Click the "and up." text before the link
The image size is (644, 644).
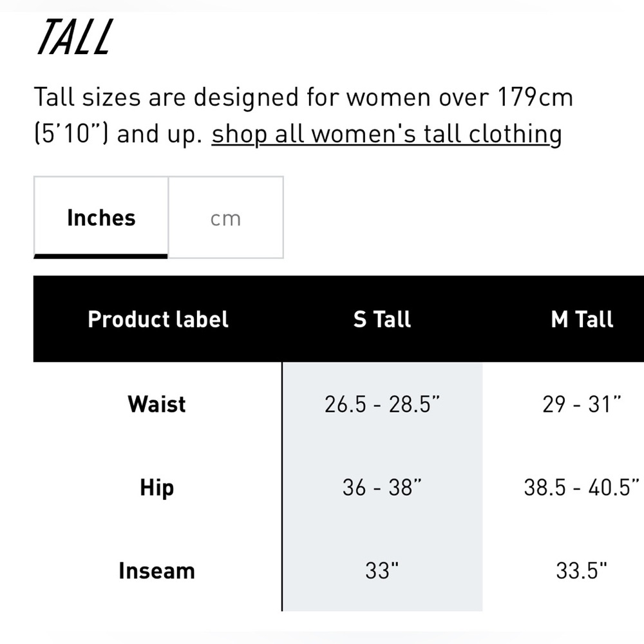tap(160, 134)
